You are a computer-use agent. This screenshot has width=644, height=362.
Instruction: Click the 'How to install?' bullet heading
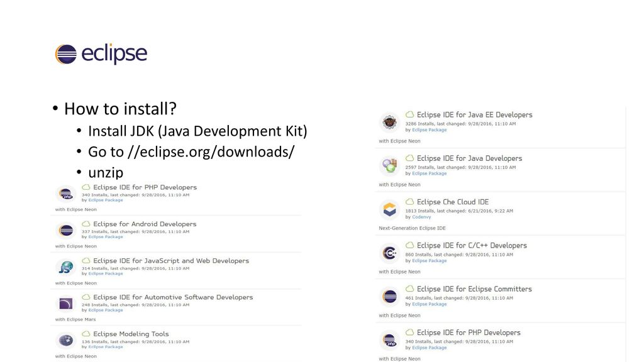(120, 109)
